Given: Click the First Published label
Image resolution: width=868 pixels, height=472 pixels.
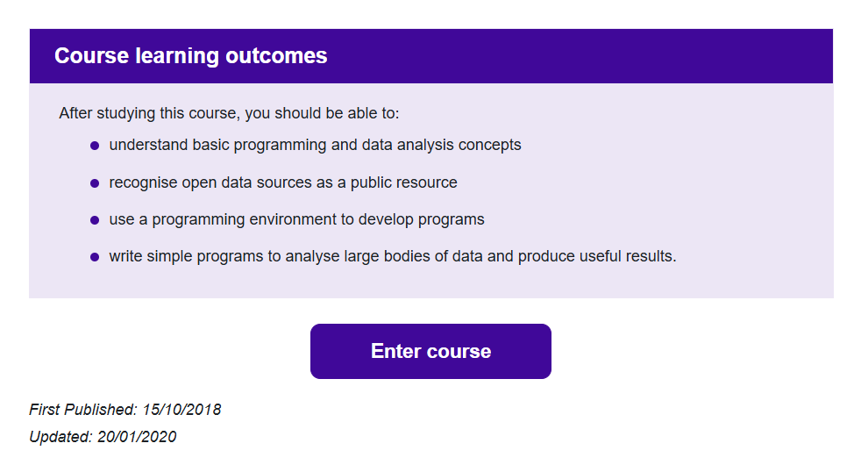Looking at the screenshot, I should click(x=83, y=410).
